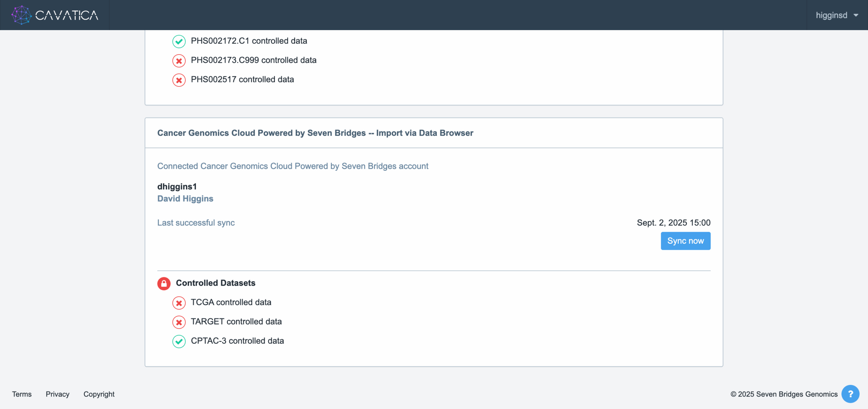This screenshot has width=868, height=409.
Task: Click red X beside PHS002173.C999 controlled data
Action: [x=179, y=61]
